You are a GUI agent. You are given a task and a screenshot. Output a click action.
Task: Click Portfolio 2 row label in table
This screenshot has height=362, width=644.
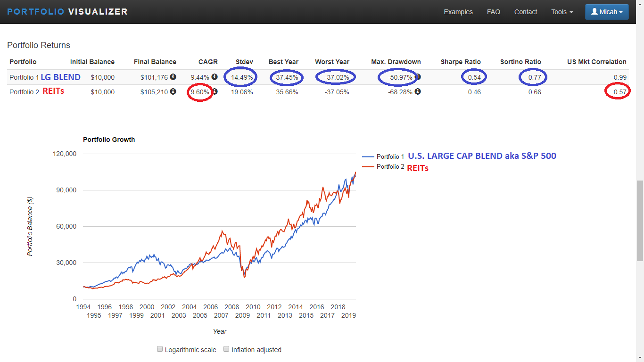coord(24,92)
